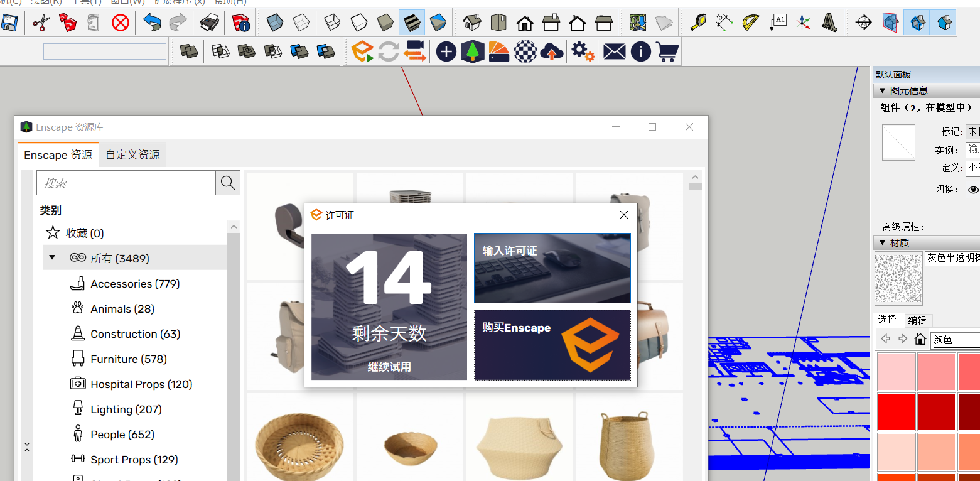Start Enscape rendering
This screenshot has width=980, height=481.
point(362,51)
